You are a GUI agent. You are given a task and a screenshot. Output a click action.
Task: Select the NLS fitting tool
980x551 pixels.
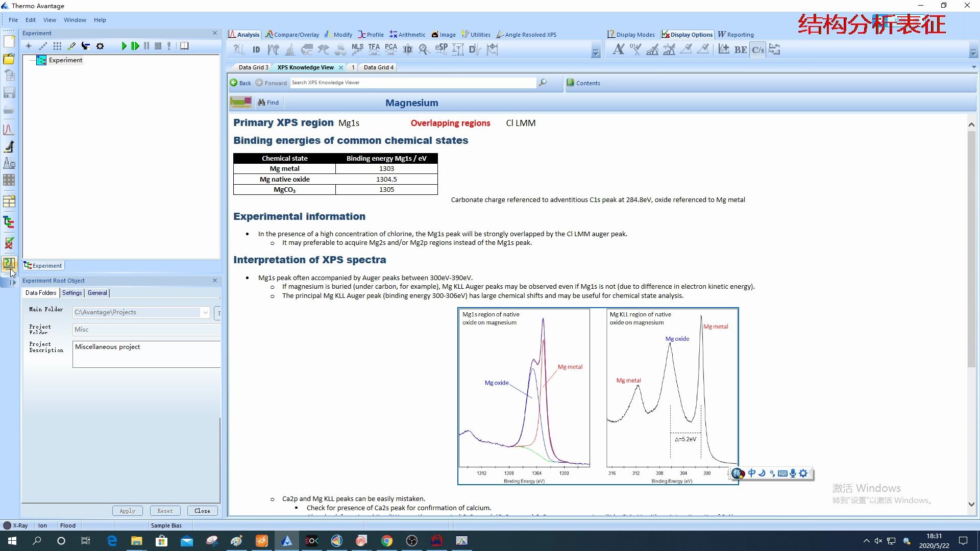[357, 49]
